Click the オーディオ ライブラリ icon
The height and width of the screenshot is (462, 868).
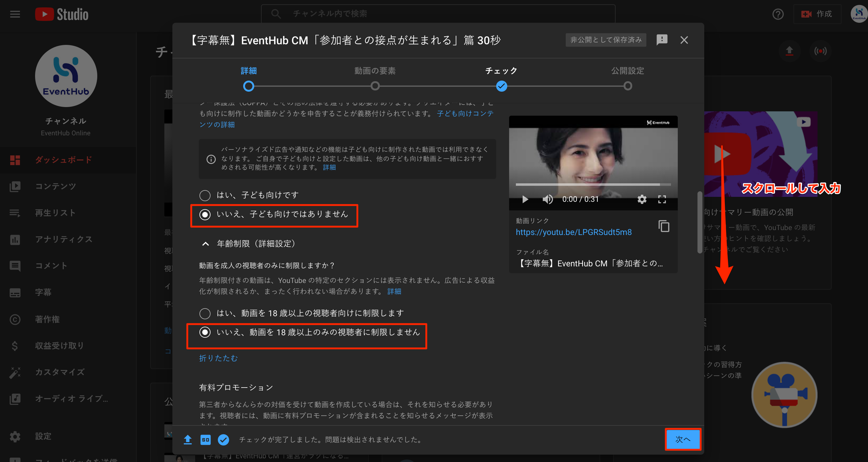(x=15, y=399)
